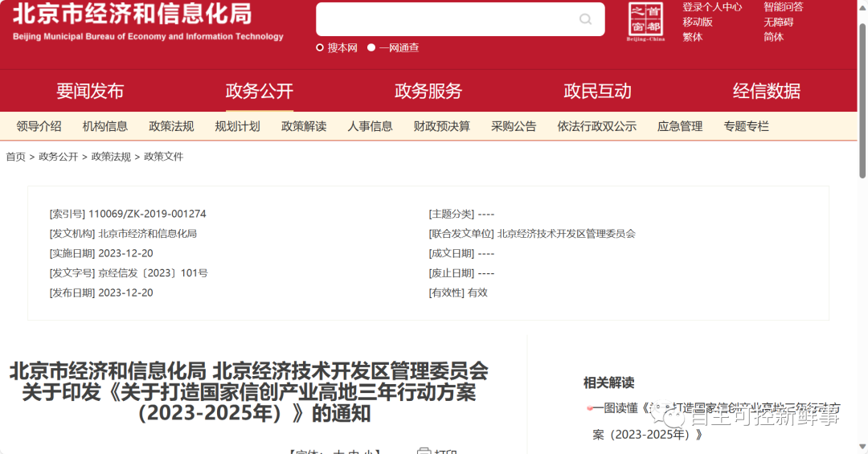Go to 政策法规 submenu item
The image size is (868, 454).
click(172, 126)
